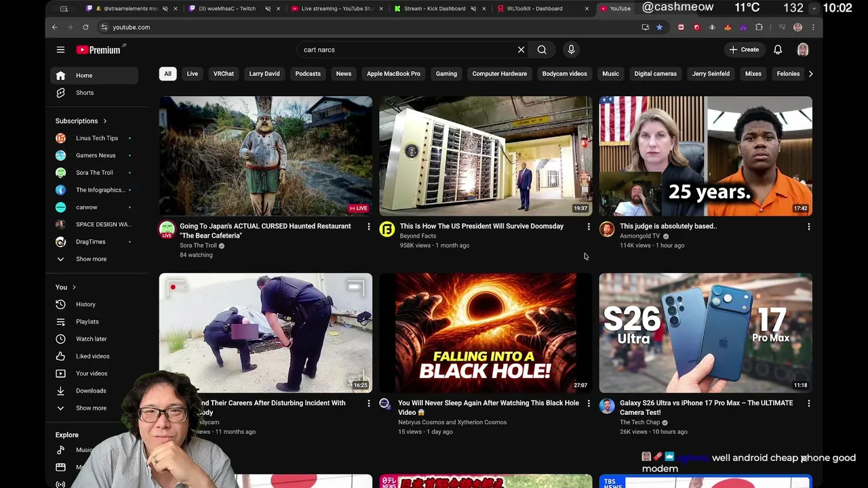Select the Bodycam videos chip
The height and width of the screenshot is (488, 868).
click(565, 74)
